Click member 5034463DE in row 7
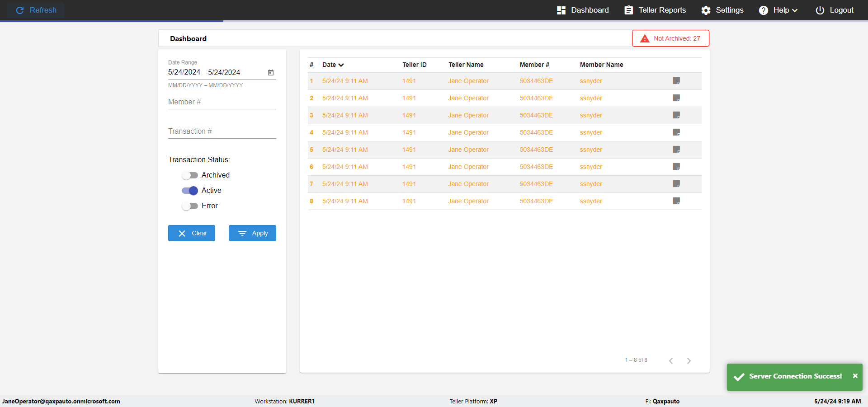Image resolution: width=868 pixels, height=407 pixels. pyautogui.click(x=536, y=184)
